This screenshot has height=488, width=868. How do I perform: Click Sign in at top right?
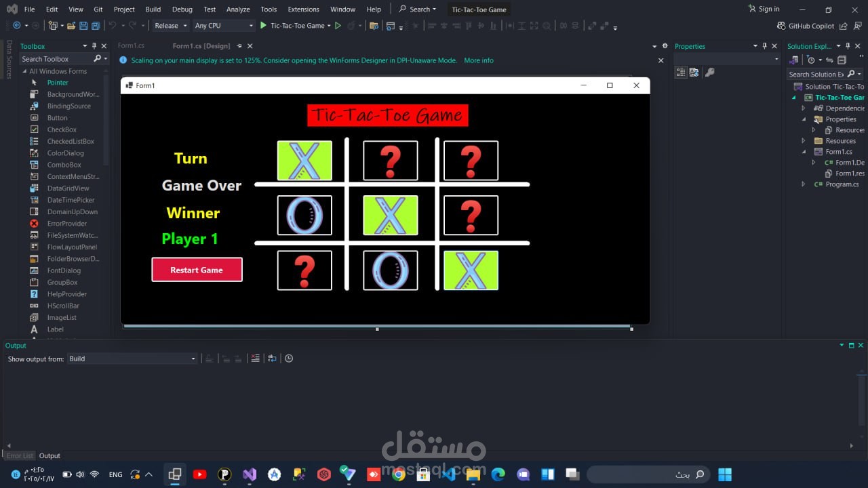click(764, 9)
